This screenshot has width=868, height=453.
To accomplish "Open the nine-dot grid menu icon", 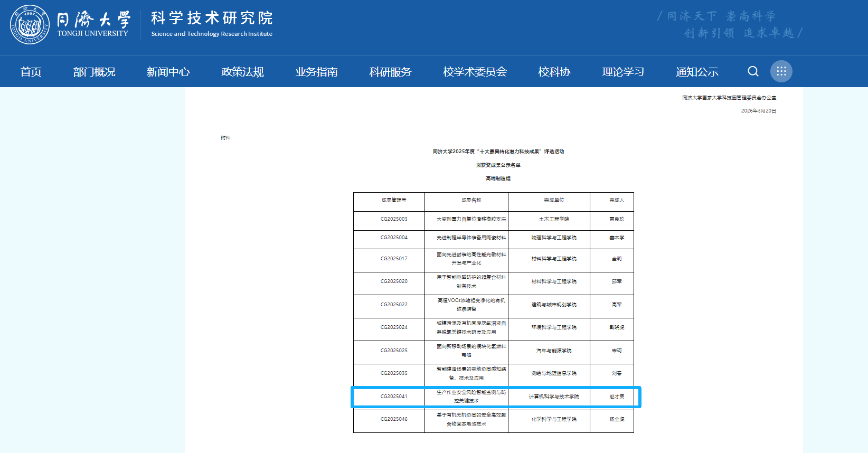I will (781, 71).
